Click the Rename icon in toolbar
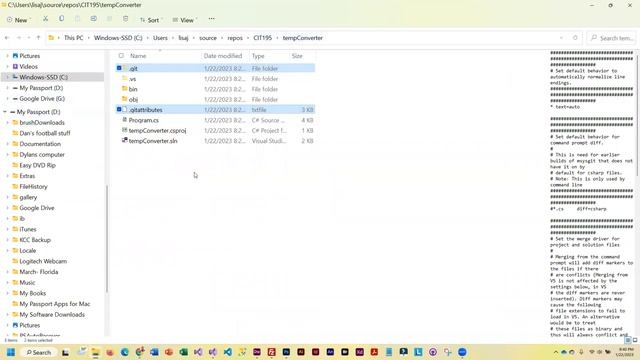 coord(93,19)
